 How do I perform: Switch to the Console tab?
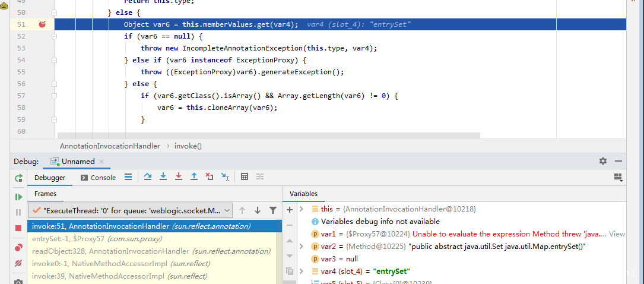[x=97, y=178]
